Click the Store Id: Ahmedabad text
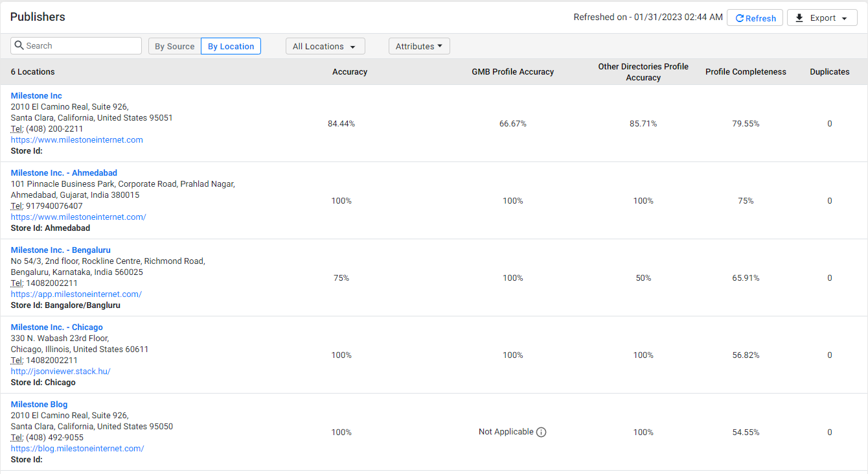 [x=51, y=228]
